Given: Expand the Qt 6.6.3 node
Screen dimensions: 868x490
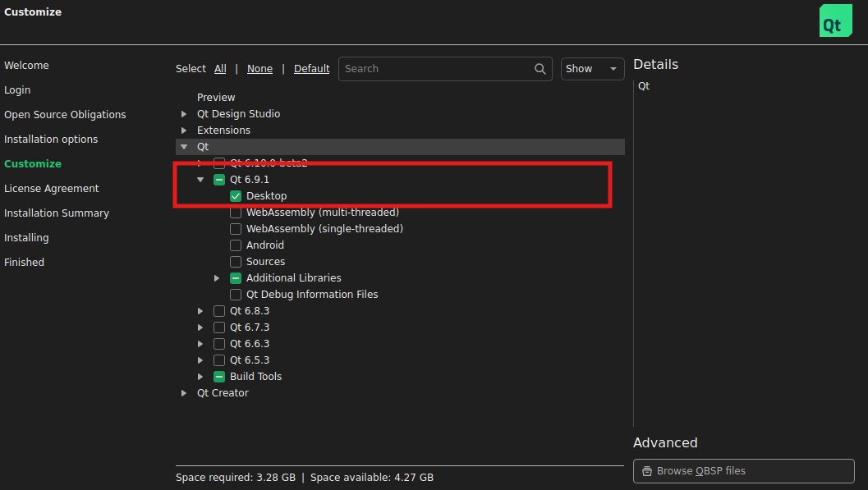Looking at the screenshot, I should pyautogui.click(x=200, y=344).
